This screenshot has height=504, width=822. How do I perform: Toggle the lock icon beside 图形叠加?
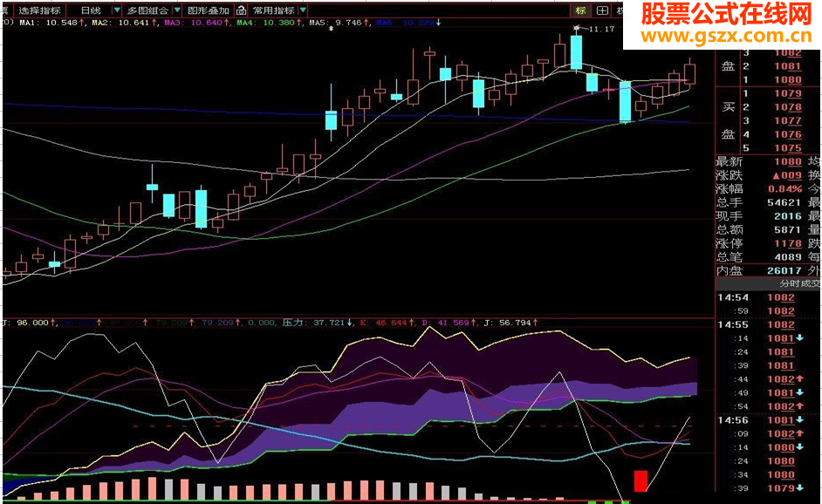coord(241,10)
